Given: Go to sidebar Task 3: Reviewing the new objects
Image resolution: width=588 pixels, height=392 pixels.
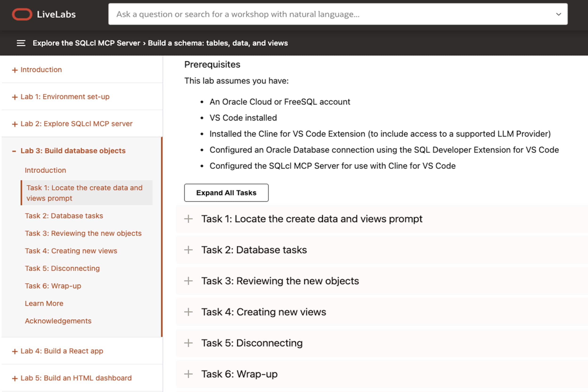Looking at the screenshot, I should point(83,233).
